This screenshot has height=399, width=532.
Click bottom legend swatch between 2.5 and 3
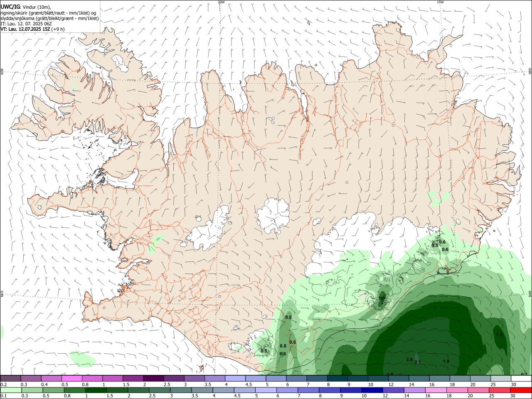click(160, 390)
